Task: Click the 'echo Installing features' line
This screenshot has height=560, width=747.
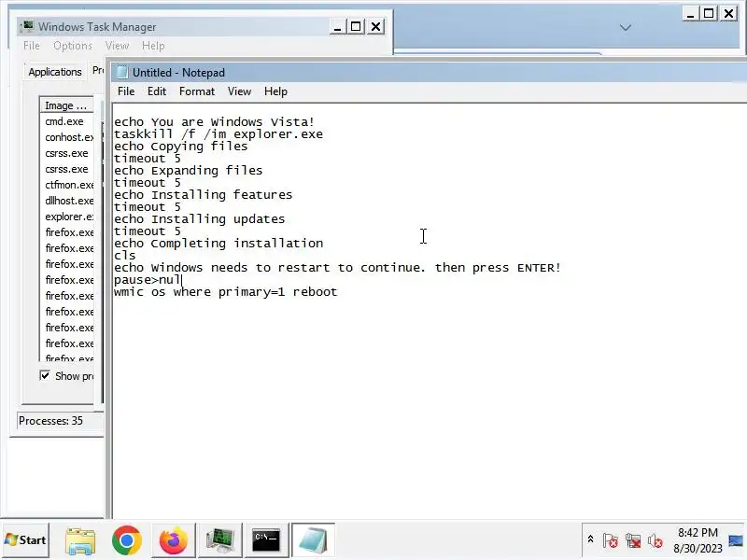Action: pyautogui.click(x=203, y=195)
